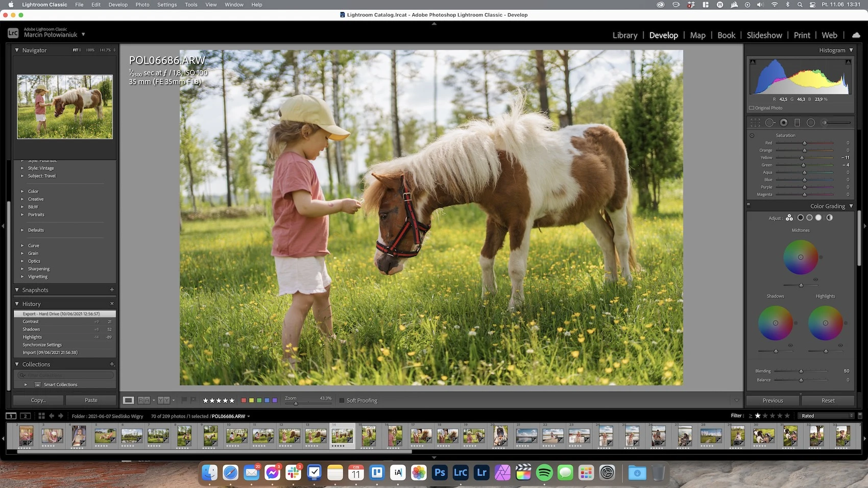Open the Radial Filter tool
The image size is (868, 488).
[x=810, y=123]
